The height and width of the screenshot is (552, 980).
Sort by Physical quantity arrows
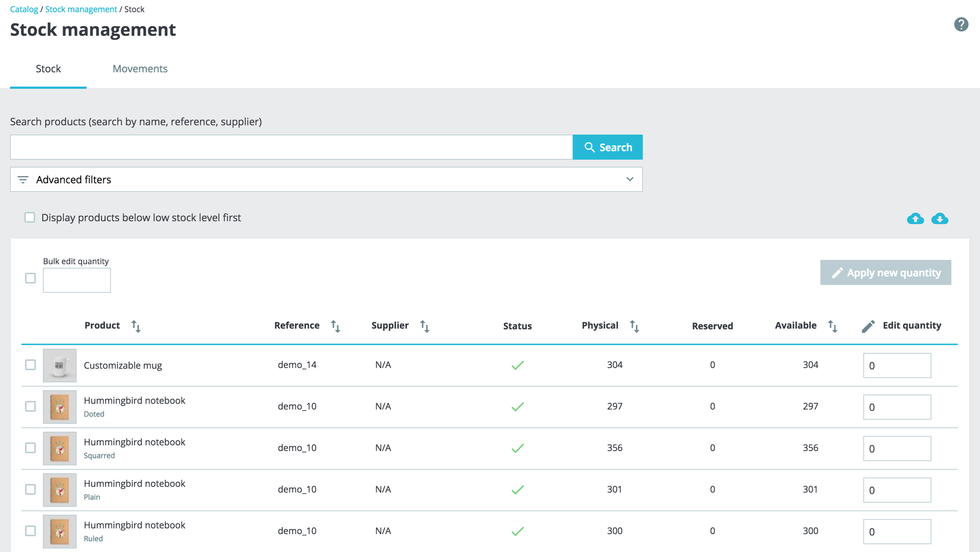coord(634,326)
